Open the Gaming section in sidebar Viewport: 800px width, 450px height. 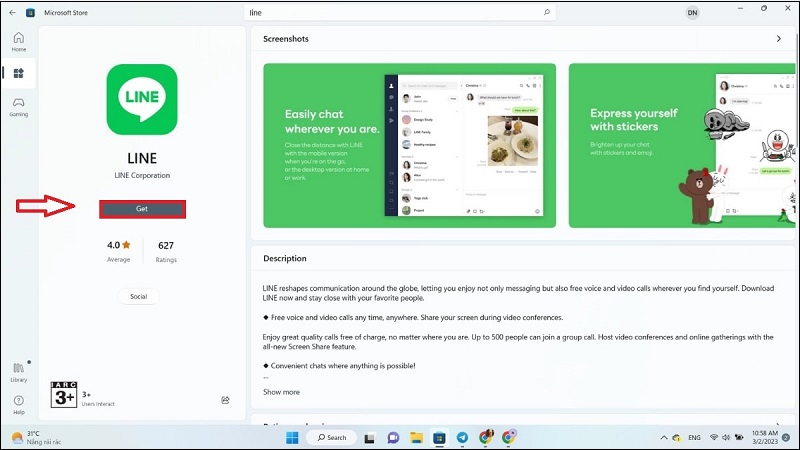pyautogui.click(x=18, y=107)
